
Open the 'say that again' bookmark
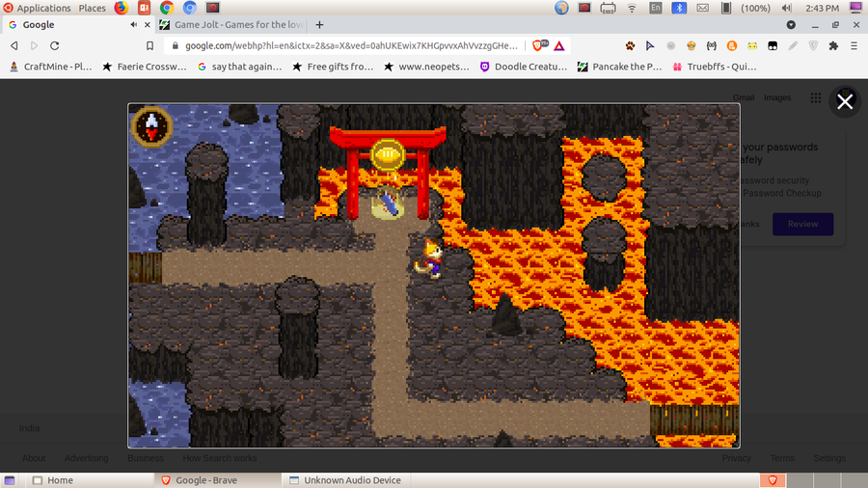point(240,67)
